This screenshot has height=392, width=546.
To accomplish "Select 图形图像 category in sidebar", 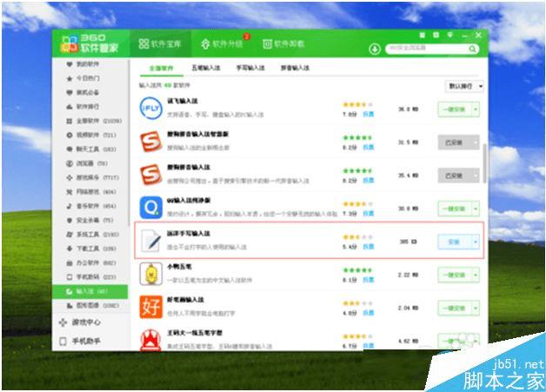I will [x=92, y=305].
